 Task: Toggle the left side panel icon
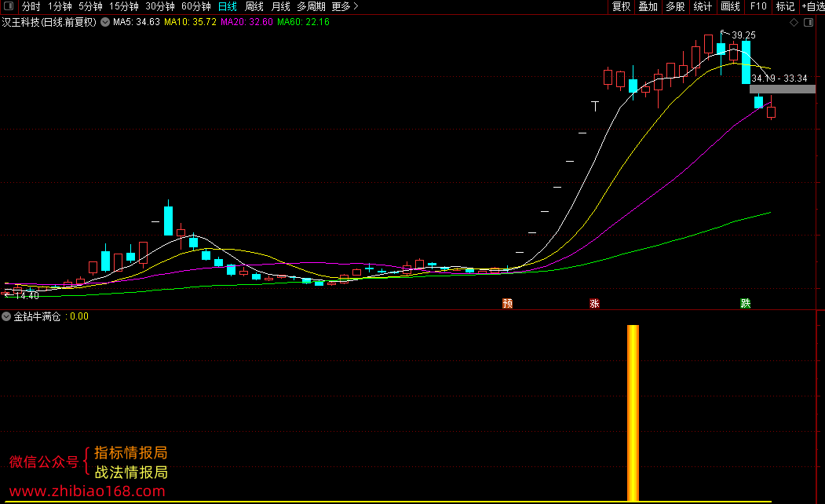pos(9,6)
